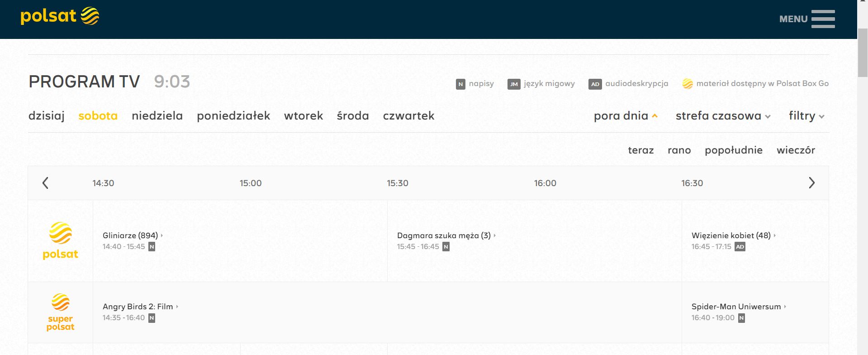Click materiał dostępny w Polsat Box Go text
The width and height of the screenshot is (868, 355).
coord(763,84)
